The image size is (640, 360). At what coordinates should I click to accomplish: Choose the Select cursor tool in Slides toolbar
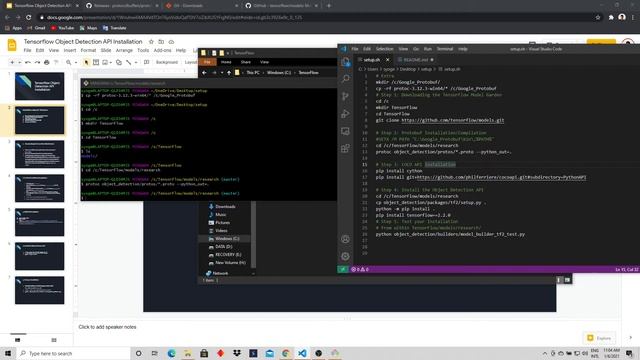point(86,62)
